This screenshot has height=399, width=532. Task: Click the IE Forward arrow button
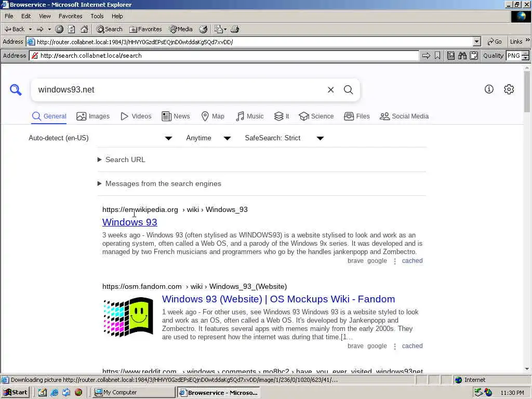pyautogui.click(x=40, y=29)
